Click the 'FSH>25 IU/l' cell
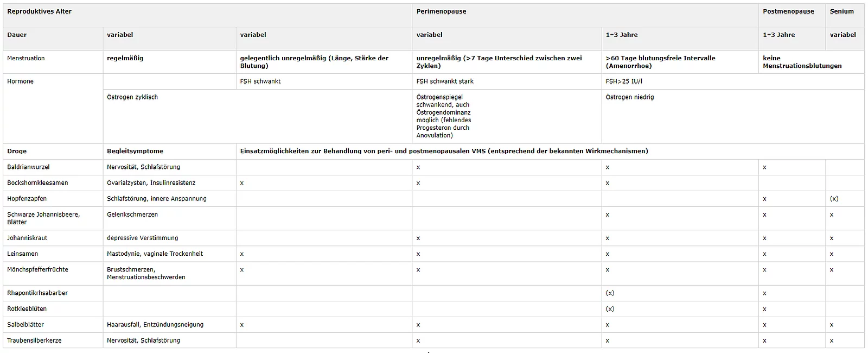 (733, 81)
